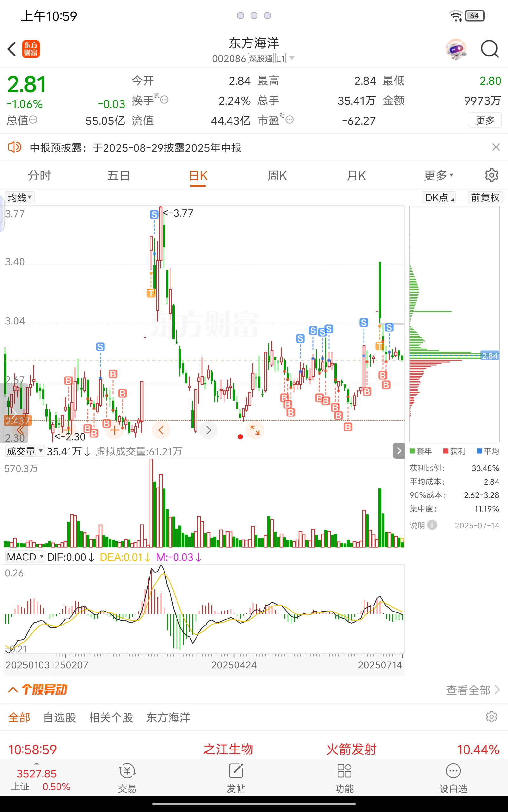508x812 pixels.
Task: Tap the search magnifier icon
Action: pyautogui.click(x=490, y=49)
